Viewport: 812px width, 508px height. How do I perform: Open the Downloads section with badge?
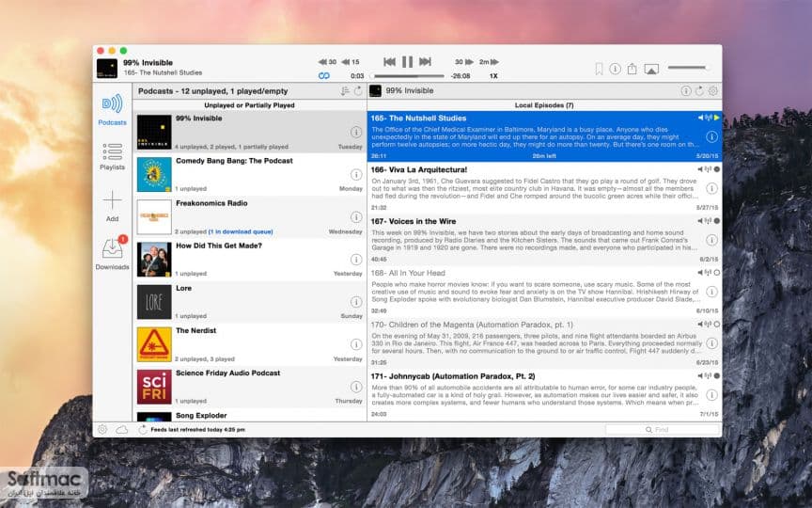click(x=113, y=253)
